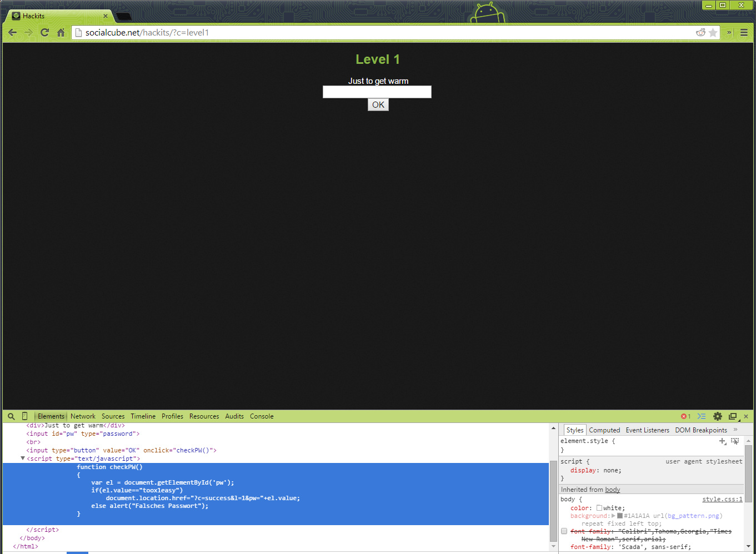The height and width of the screenshot is (554, 756).
Task: Select the closing </script> tag line
Action: click(x=42, y=530)
